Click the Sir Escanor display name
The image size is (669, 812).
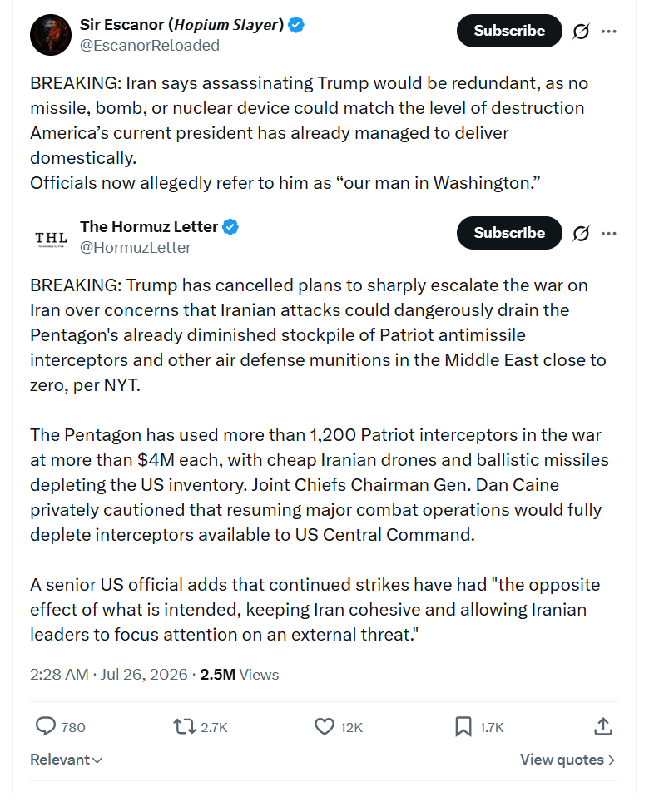(181, 24)
